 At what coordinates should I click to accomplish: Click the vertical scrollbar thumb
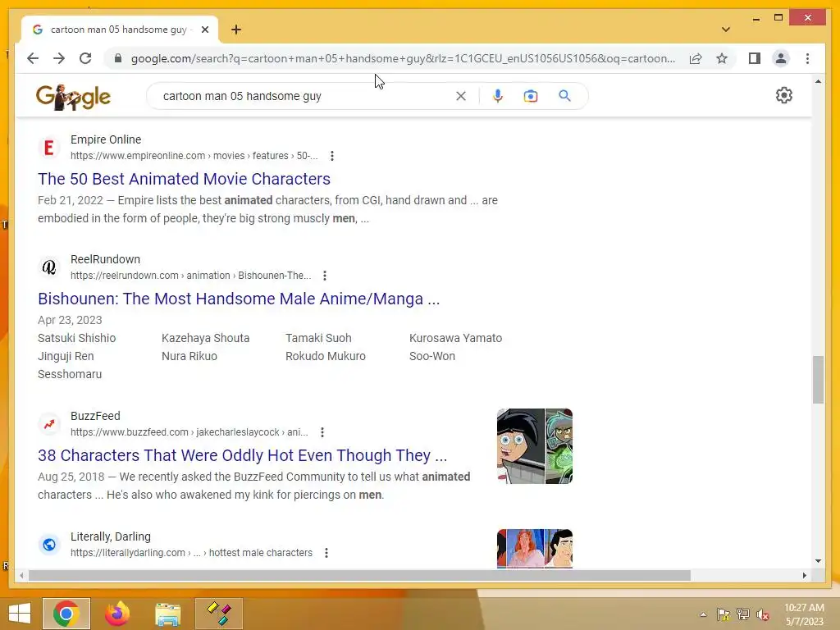tap(818, 379)
